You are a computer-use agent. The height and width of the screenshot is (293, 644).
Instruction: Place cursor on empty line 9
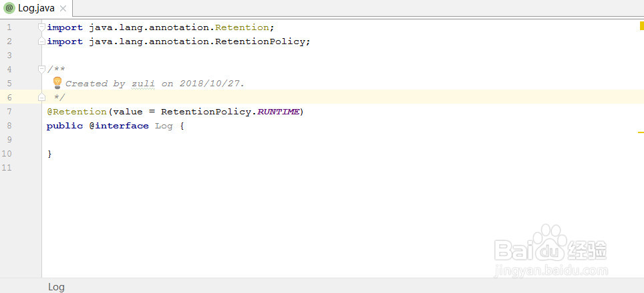pos(200,140)
